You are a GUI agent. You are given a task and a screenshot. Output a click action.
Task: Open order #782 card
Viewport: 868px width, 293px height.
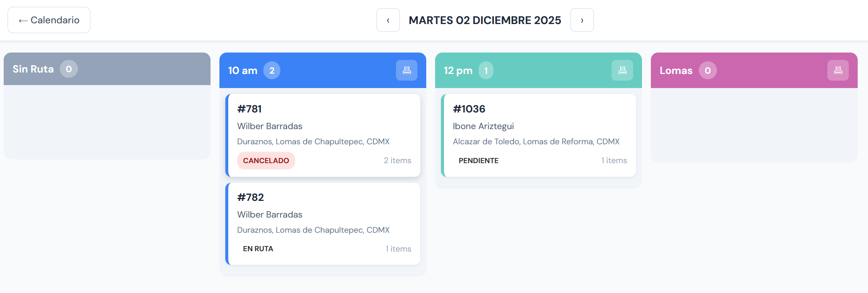(x=323, y=215)
